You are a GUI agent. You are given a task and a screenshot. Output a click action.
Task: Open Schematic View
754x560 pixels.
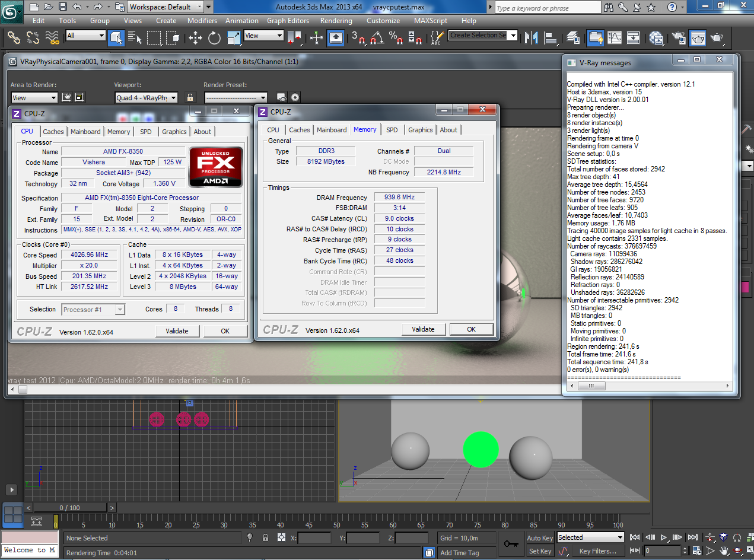pyautogui.click(x=634, y=38)
